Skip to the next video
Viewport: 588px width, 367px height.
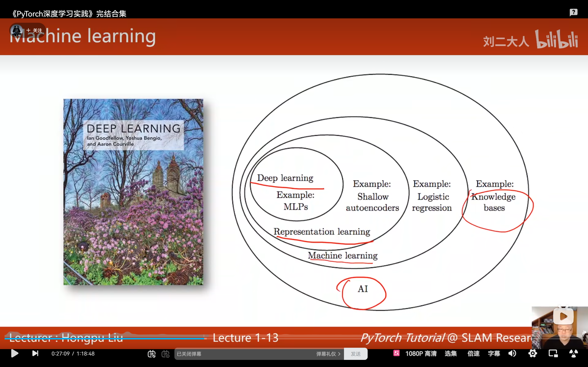(35, 353)
